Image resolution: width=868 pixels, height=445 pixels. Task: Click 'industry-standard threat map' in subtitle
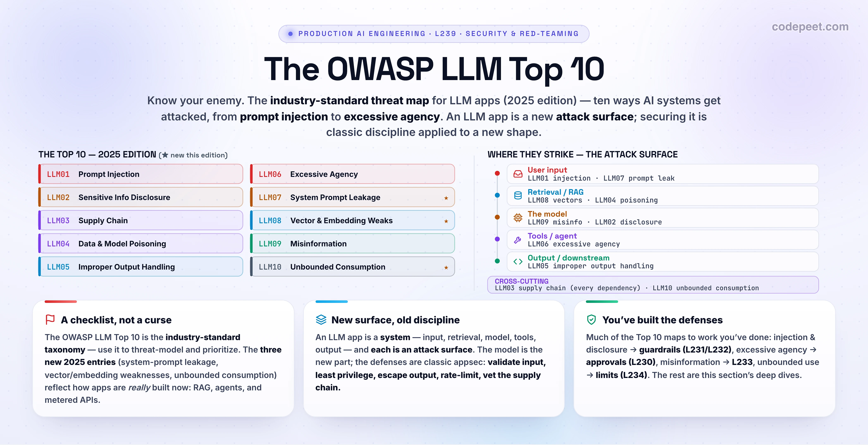(x=349, y=101)
